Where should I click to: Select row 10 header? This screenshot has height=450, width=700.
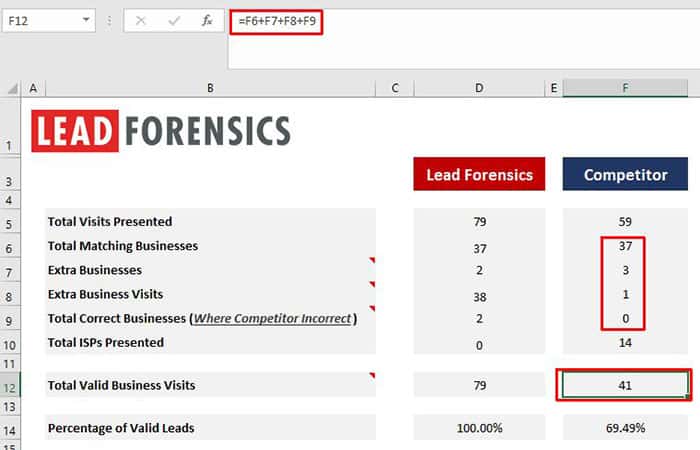click(10, 342)
